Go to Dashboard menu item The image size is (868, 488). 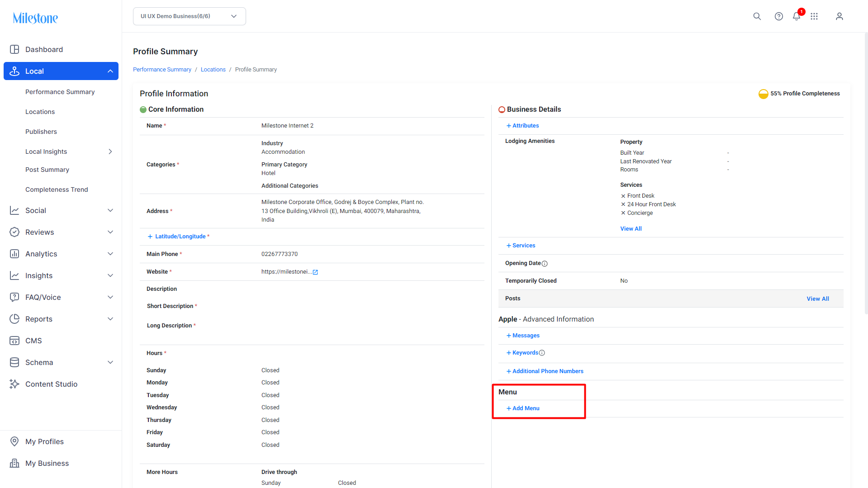(44, 49)
